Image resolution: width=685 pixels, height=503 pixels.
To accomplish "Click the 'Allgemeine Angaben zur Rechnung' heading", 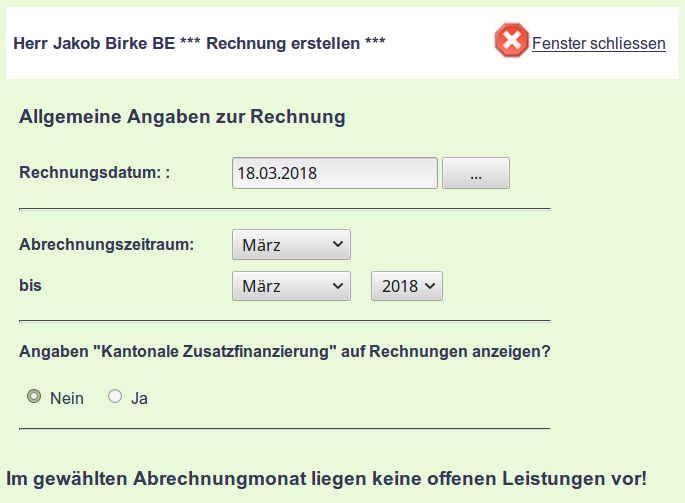I will pyautogui.click(x=182, y=117).
